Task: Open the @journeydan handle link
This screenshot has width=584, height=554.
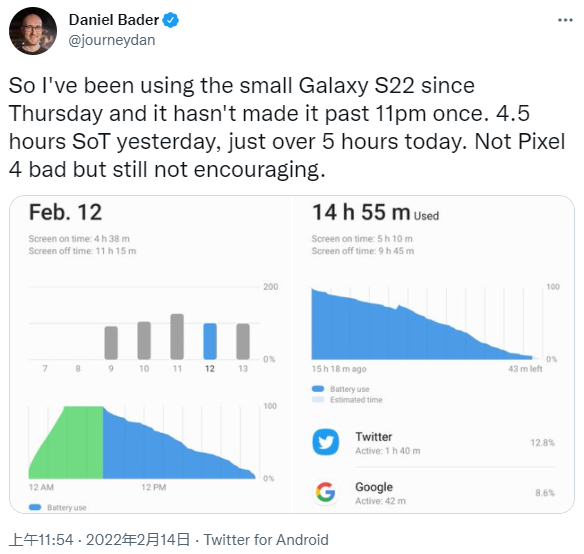Action: [x=112, y=40]
